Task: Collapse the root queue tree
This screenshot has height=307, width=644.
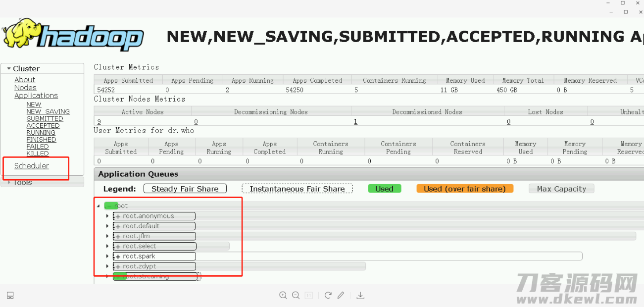Action: [99, 206]
